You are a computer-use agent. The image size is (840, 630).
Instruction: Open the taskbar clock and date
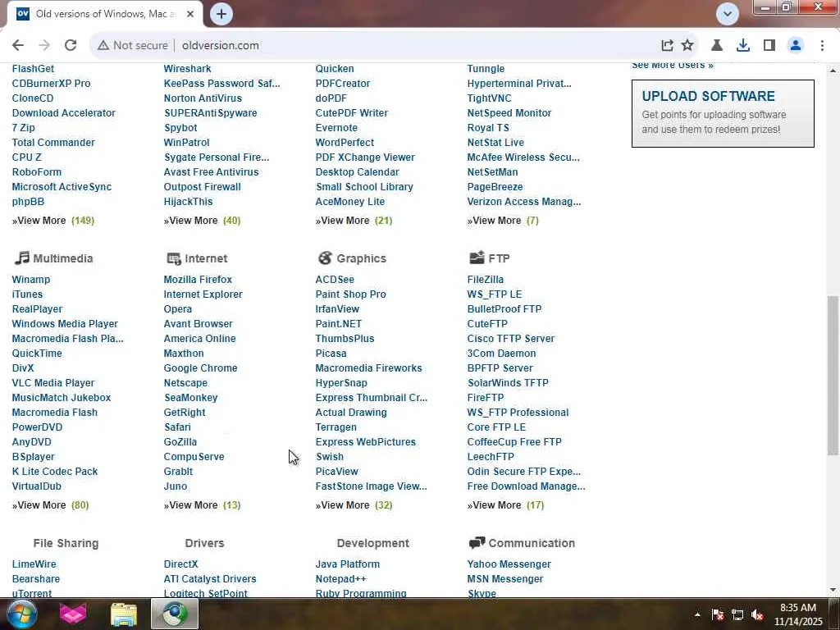(798, 614)
